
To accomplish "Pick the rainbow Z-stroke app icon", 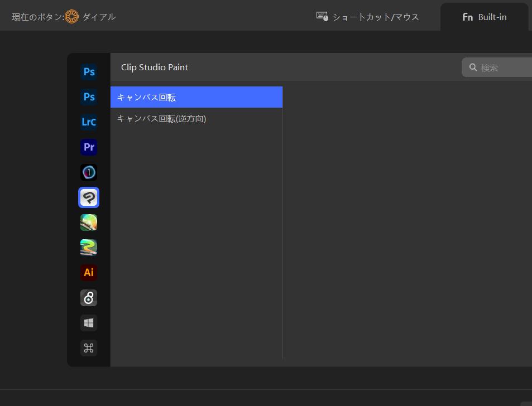I will tap(89, 248).
